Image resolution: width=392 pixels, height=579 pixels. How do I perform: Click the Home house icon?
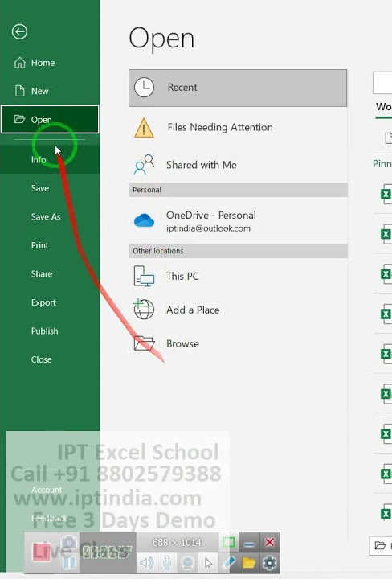(x=19, y=63)
